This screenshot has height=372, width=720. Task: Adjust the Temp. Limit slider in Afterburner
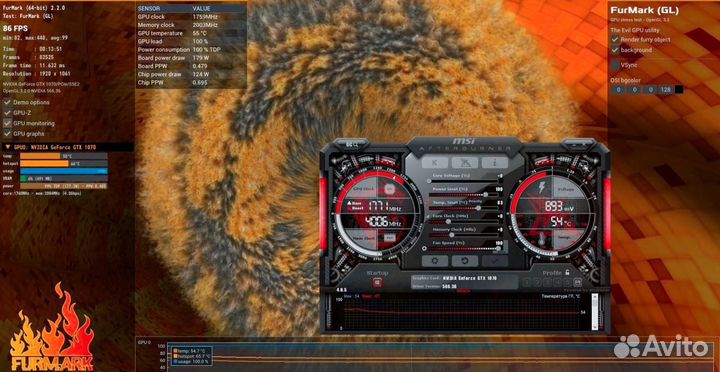point(464,208)
